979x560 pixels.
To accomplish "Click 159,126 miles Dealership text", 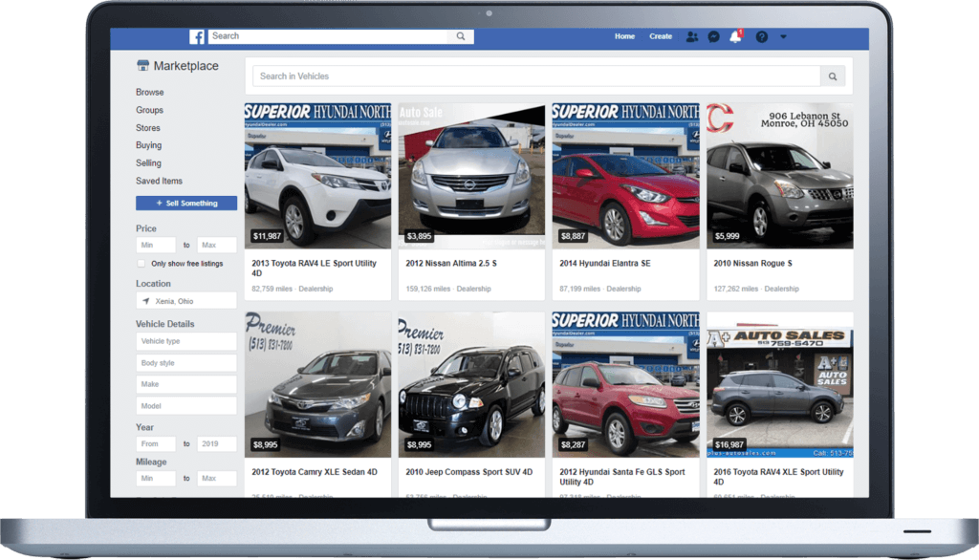I will 448,289.
